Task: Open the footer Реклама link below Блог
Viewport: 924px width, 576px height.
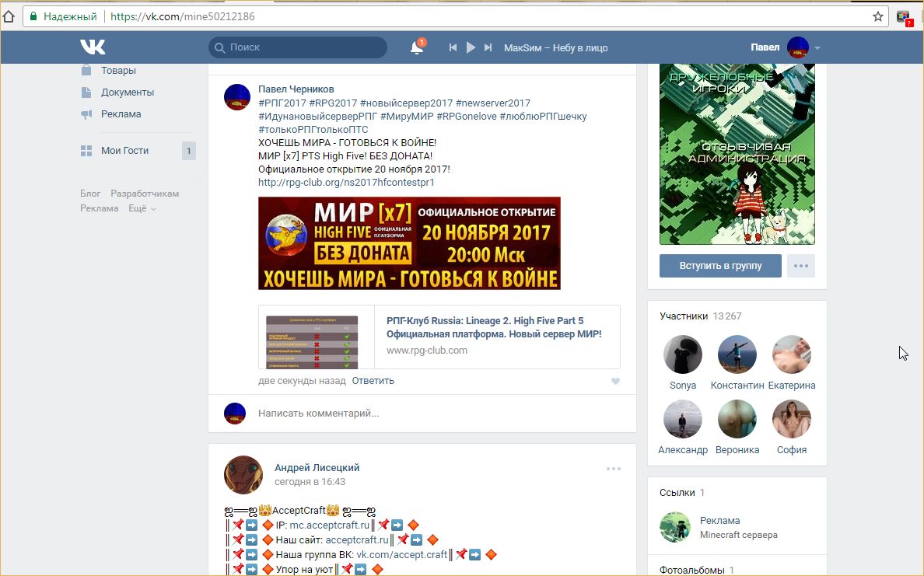Action: point(99,208)
